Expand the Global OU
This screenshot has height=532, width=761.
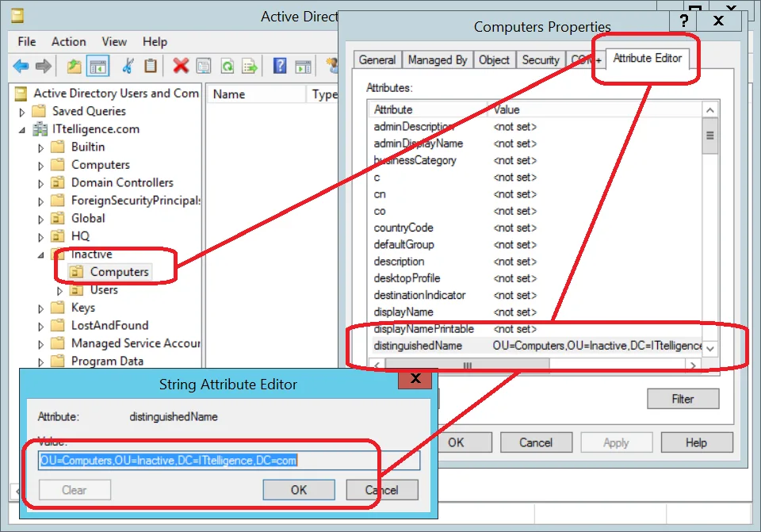[x=40, y=220]
